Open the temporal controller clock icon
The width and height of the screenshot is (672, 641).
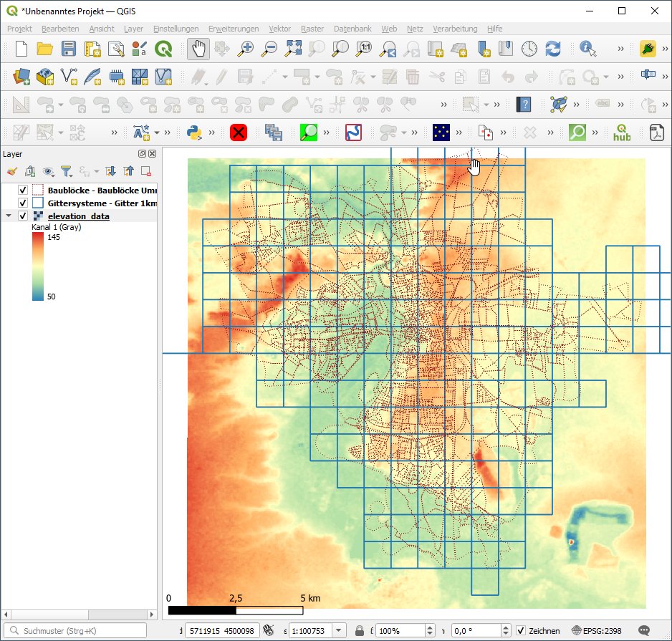click(529, 49)
